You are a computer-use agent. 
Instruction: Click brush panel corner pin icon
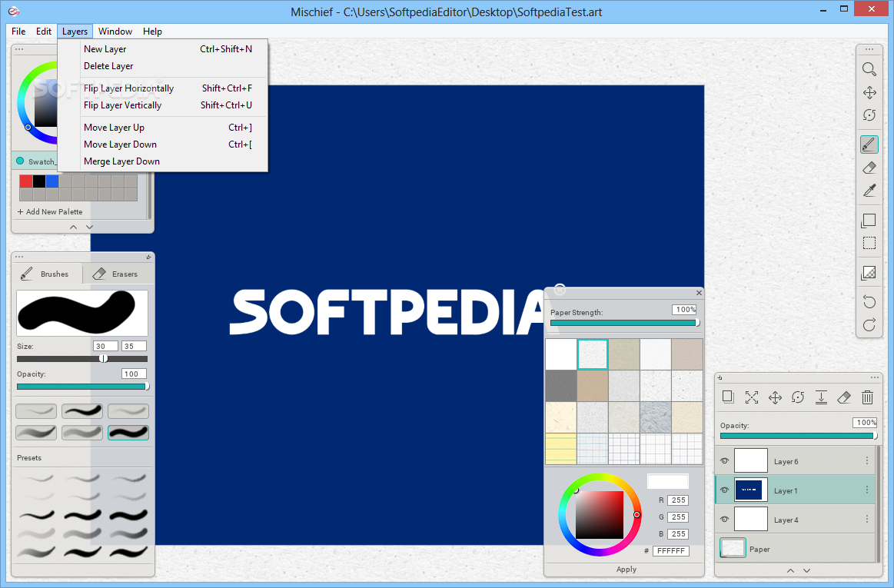pos(149,257)
